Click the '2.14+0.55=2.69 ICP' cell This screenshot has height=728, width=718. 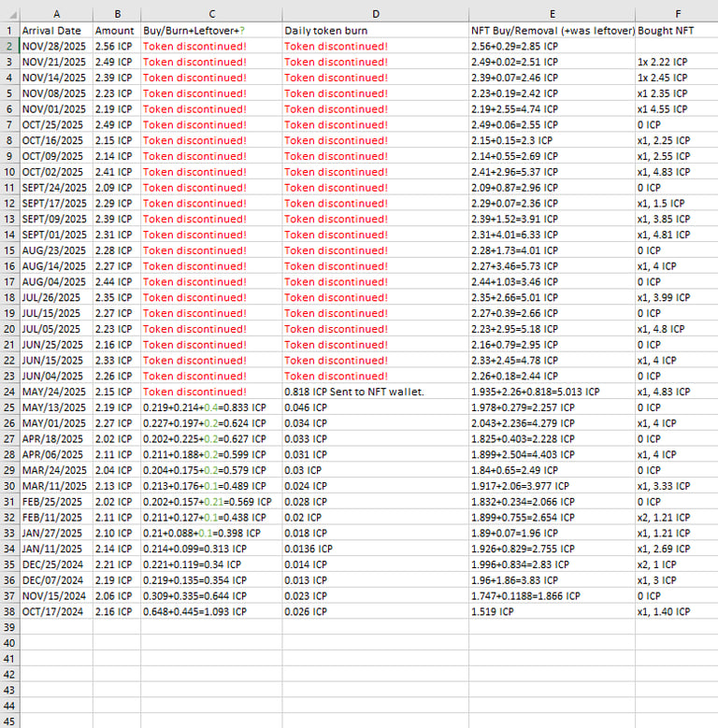click(552, 156)
